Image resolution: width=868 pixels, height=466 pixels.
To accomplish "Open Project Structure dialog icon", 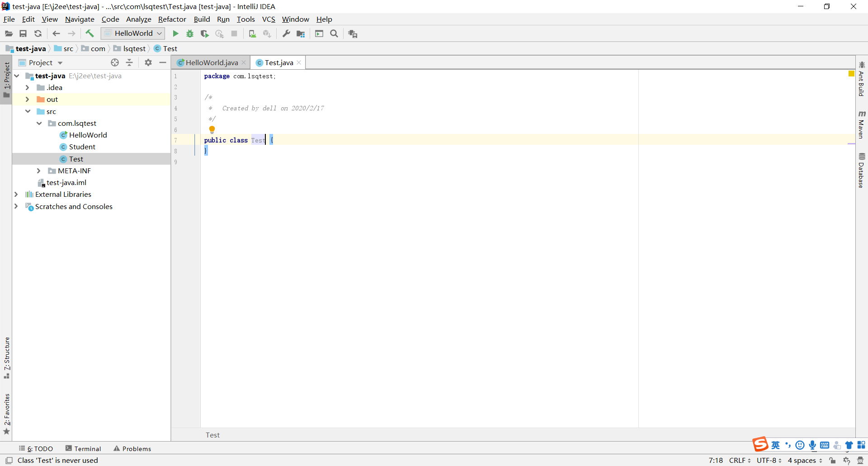I will coord(301,33).
